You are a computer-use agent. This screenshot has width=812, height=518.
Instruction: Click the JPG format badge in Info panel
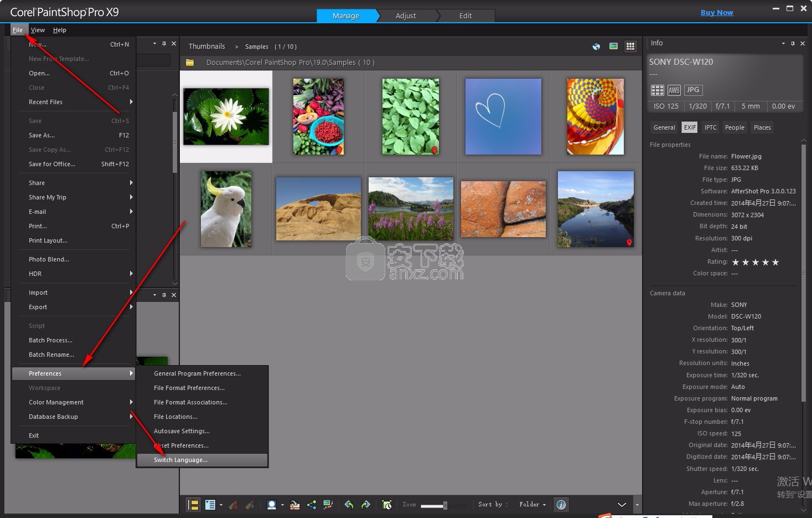[693, 90]
